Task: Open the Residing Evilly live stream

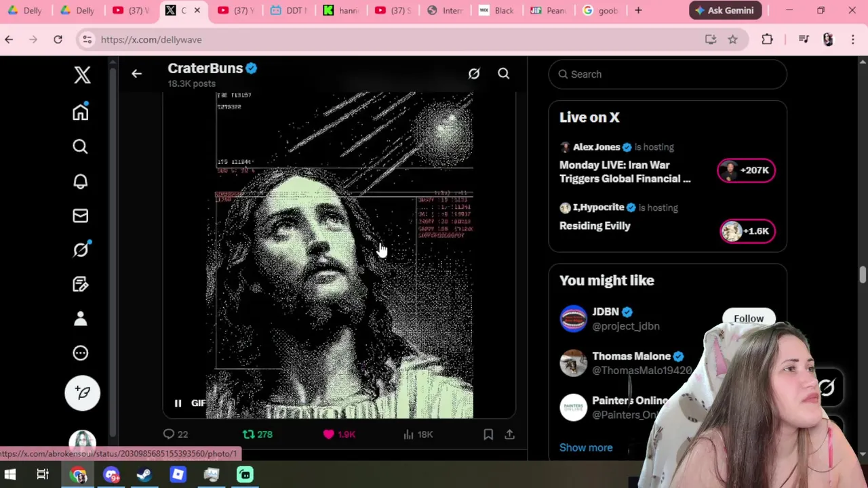Action: point(595,226)
